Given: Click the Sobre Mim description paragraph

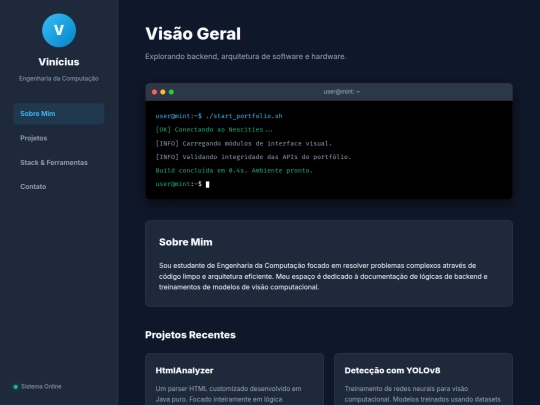Looking at the screenshot, I should (323, 276).
